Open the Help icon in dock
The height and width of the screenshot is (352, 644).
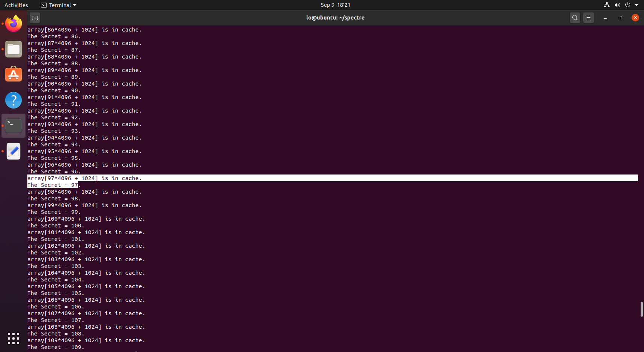pyautogui.click(x=13, y=100)
